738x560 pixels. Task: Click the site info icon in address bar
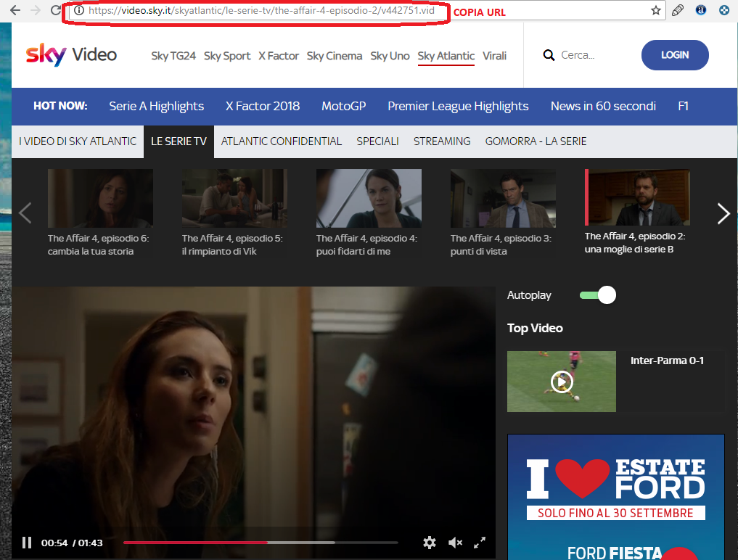pos(79,10)
